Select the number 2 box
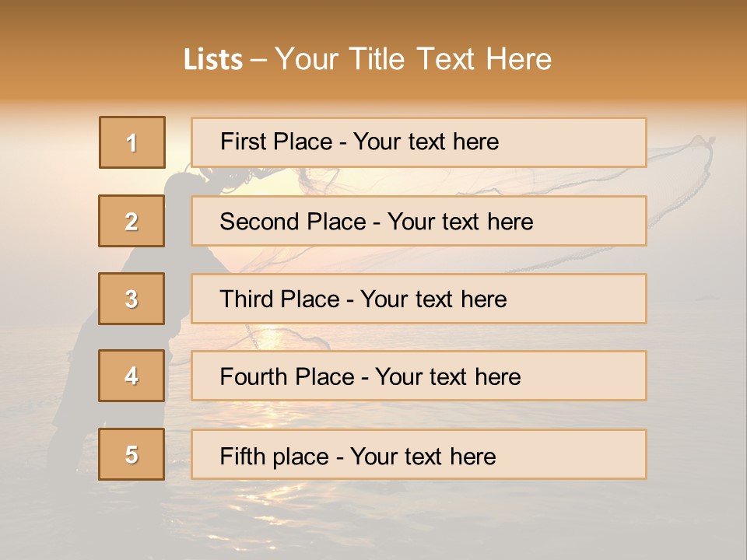 tap(132, 221)
